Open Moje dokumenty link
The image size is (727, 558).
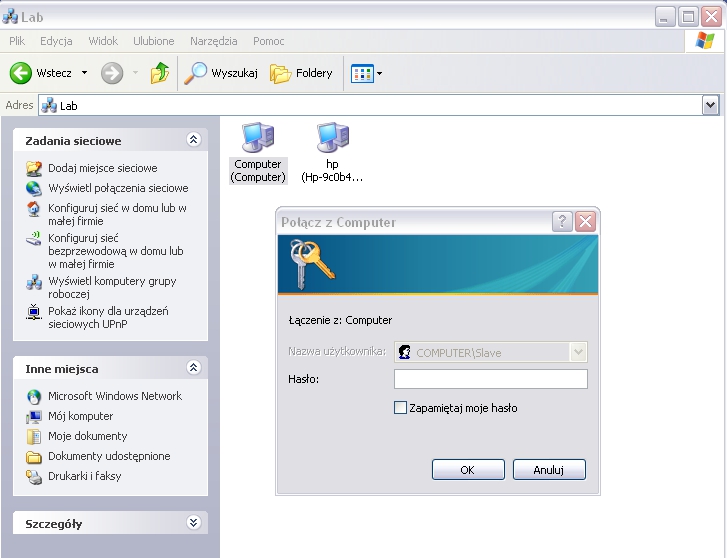point(88,436)
